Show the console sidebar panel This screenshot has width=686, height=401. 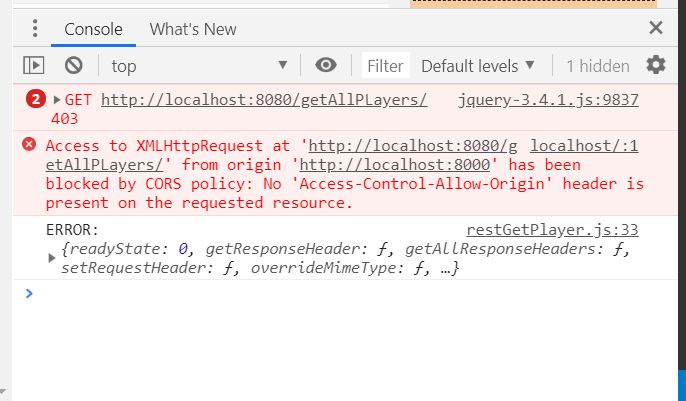[x=33, y=66]
